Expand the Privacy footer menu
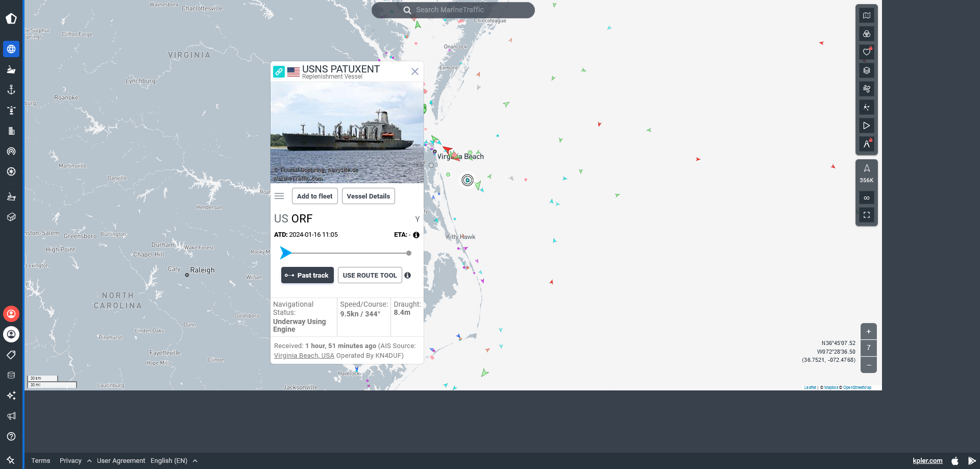 point(76,460)
